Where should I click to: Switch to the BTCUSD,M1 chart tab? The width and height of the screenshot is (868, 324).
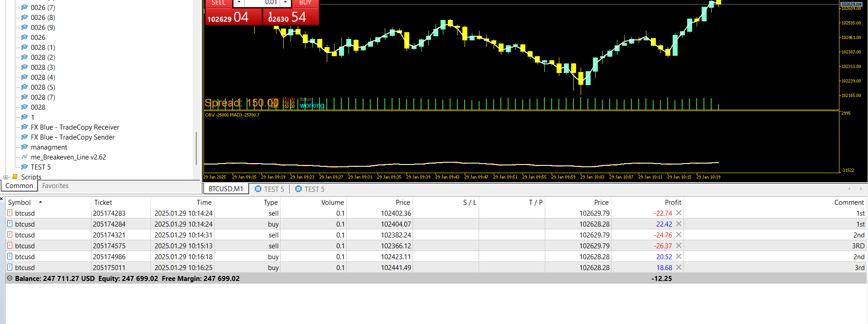(x=226, y=189)
